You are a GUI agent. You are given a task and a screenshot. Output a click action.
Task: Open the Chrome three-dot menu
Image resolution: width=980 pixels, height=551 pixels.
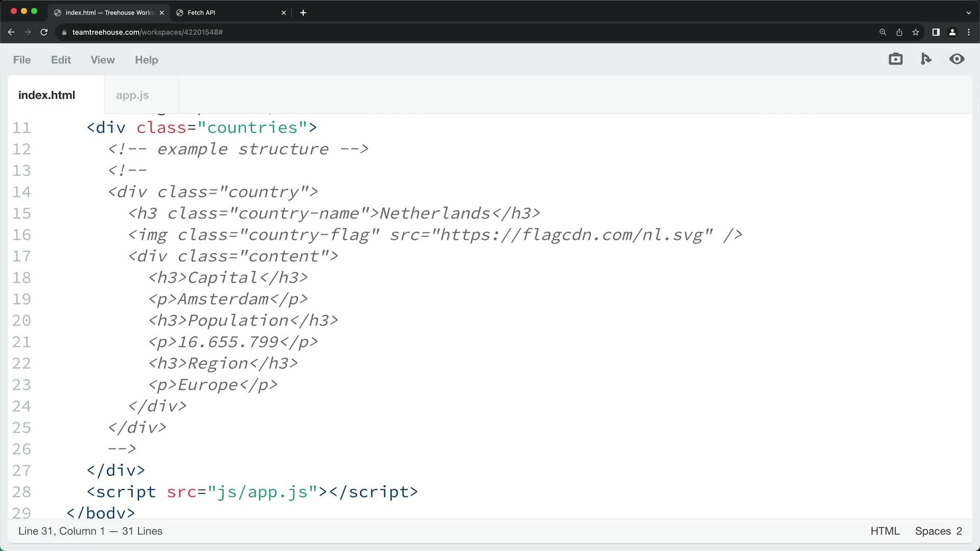[969, 32]
